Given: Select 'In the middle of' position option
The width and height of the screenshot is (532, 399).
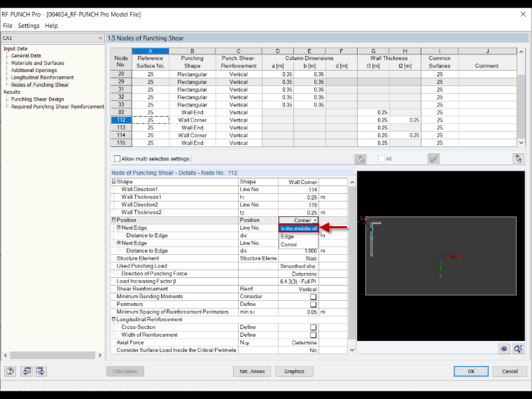Looking at the screenshot, I should point(299,228).
